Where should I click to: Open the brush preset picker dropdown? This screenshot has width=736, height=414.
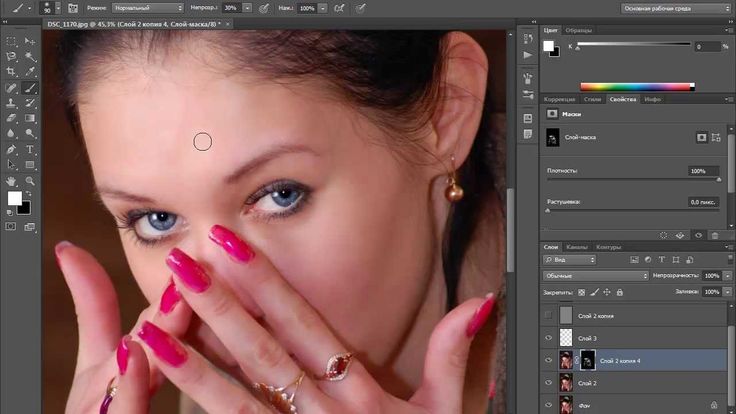[x=58, y=8]
